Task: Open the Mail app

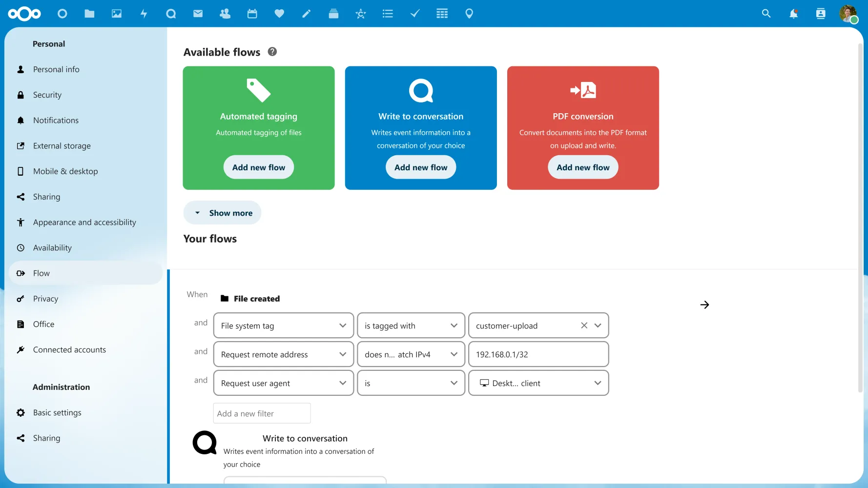Action: pyautogui.click(x=198, y=14)
